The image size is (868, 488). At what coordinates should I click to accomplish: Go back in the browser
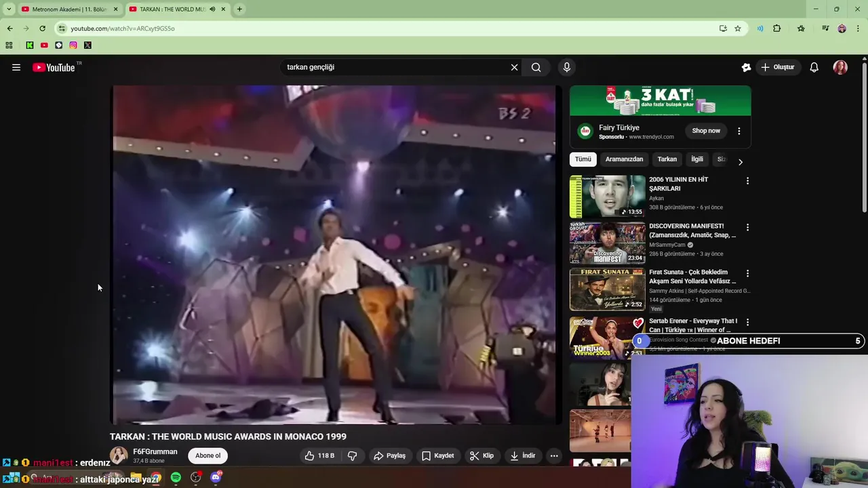(9, 28)
